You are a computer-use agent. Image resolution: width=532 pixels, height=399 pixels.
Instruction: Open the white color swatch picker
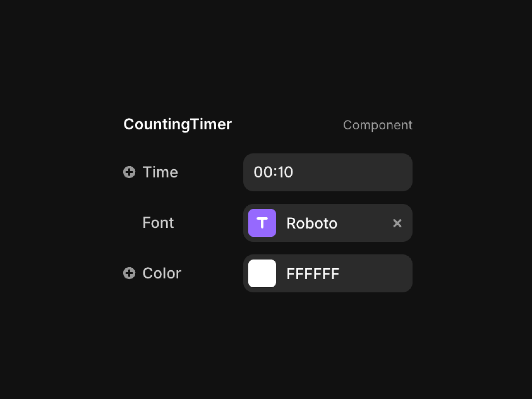[262, 273]
